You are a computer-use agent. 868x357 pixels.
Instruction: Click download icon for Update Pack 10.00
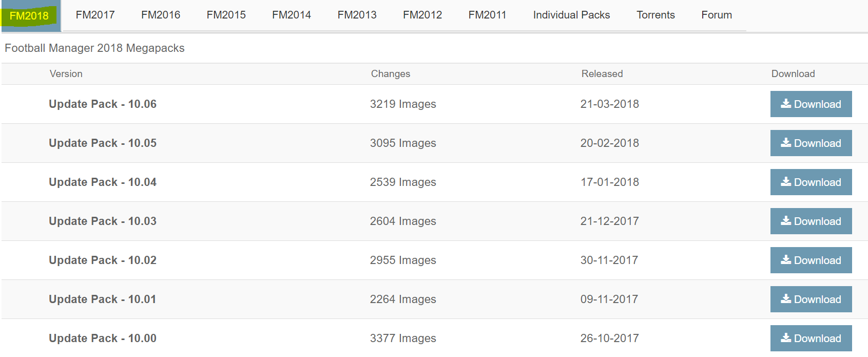click(786, 338)
